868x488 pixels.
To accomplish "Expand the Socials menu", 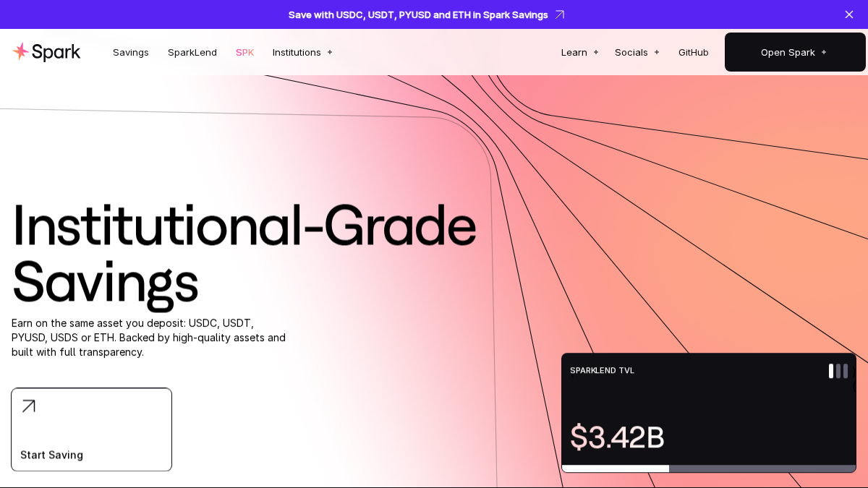I will (637, 52).
